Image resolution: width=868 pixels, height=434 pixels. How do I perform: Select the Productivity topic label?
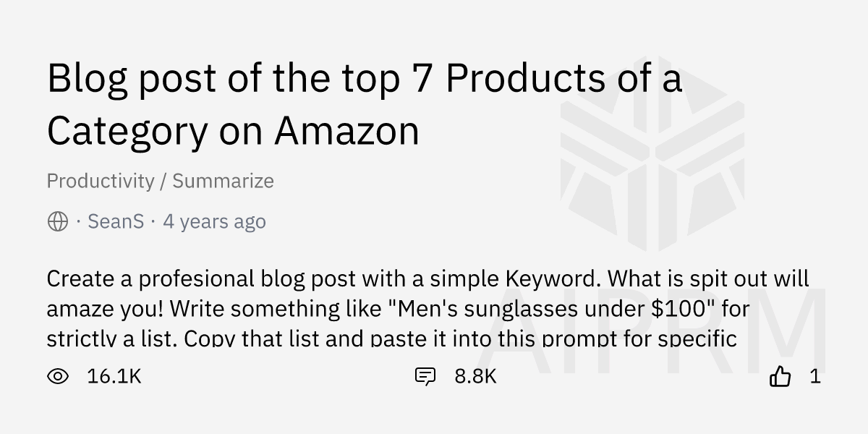[x=101, y=181]
